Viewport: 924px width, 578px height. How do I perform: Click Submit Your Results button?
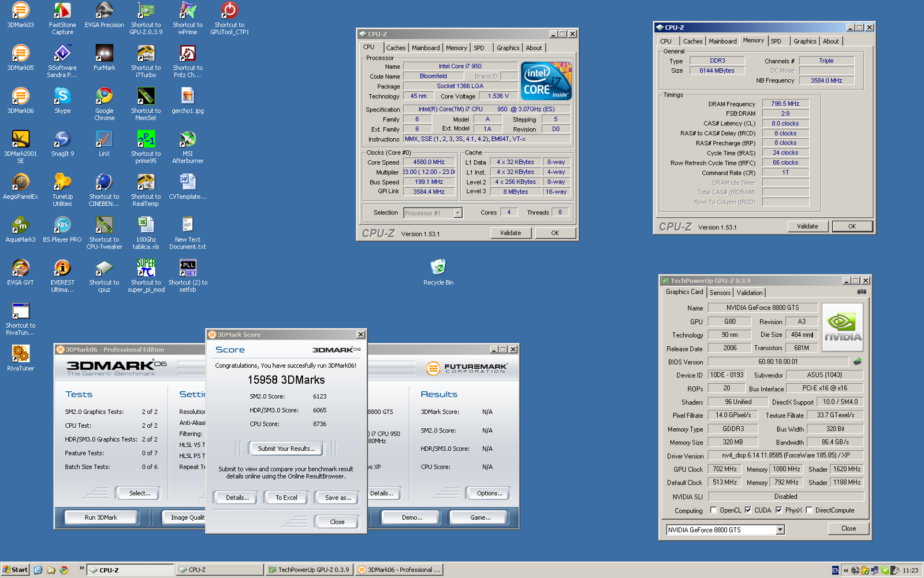point(286,449)
